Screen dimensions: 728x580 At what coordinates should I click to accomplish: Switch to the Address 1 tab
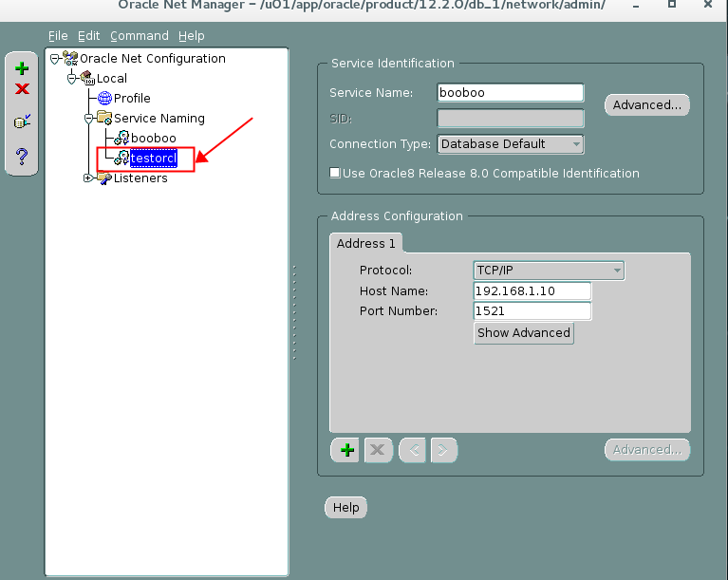tap(365, 244)
